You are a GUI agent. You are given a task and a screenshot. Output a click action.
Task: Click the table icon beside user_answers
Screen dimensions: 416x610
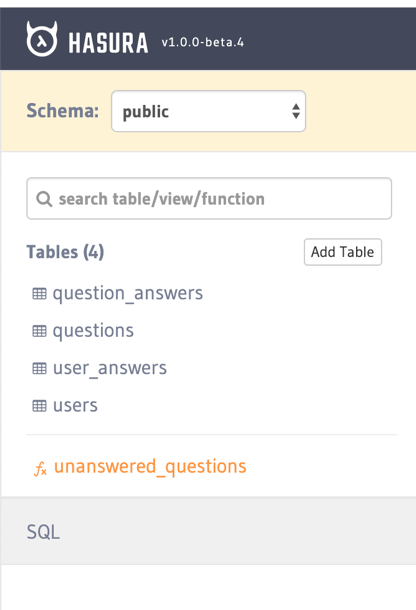[39, 368]
